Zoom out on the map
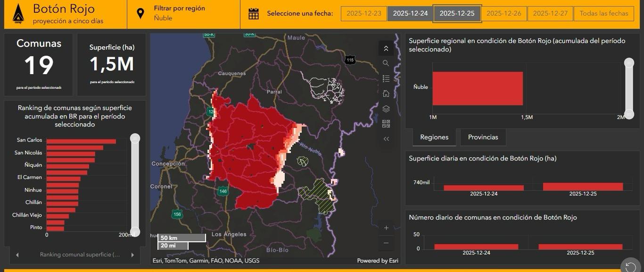Screen dimensions: 644x272 (x=386, y=243)
